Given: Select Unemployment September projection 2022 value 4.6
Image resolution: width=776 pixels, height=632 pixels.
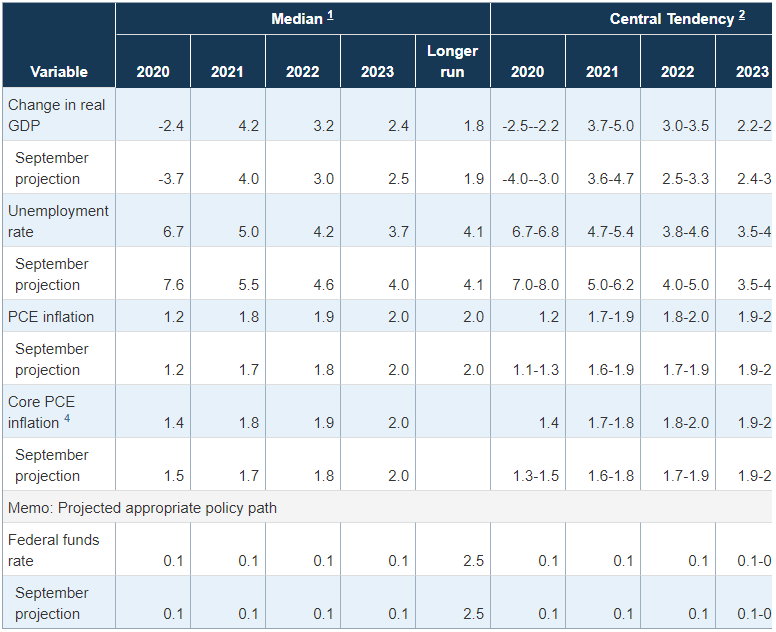Looking at the screenshot, I should tap(323, 285).
